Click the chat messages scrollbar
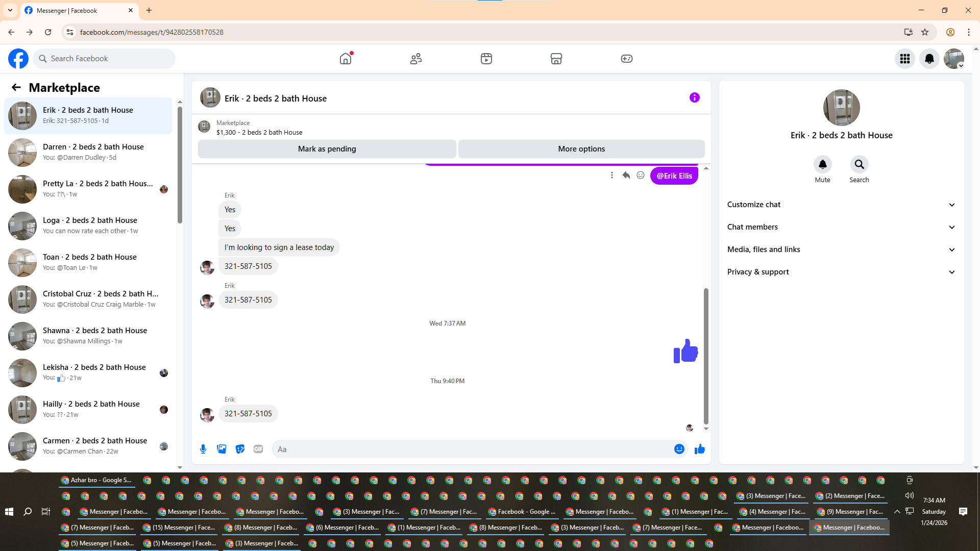Image resolution: width=980 pixels, height=551 pixels. (706, 356)
